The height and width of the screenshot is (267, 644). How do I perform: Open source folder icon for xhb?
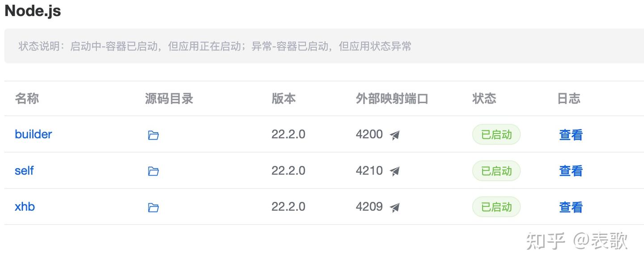click(x=153, y=208)
